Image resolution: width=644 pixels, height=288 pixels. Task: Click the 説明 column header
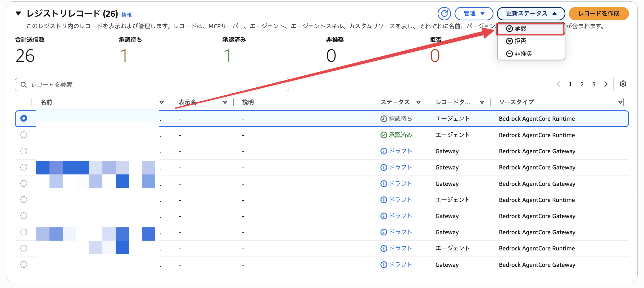248,102
